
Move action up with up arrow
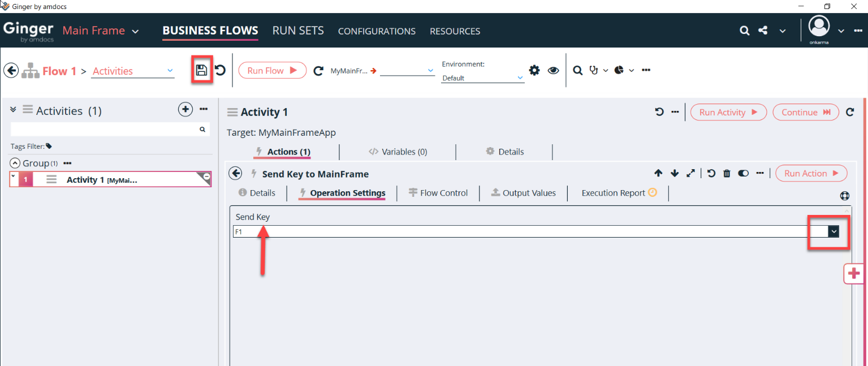[658, 174]
